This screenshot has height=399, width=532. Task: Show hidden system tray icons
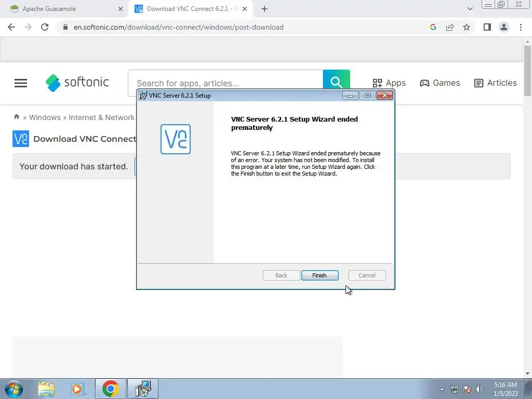[x=442, y=389]
